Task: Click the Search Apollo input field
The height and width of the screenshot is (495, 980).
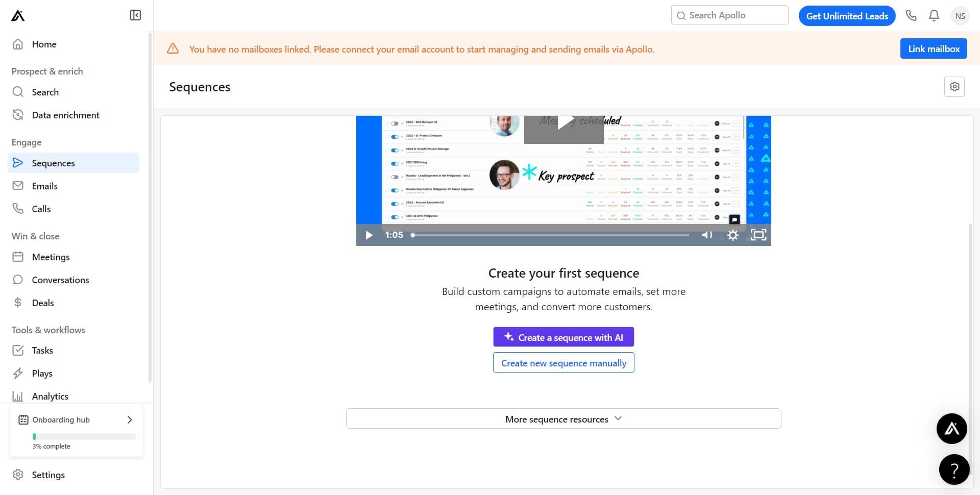Action: coord(729,15)
